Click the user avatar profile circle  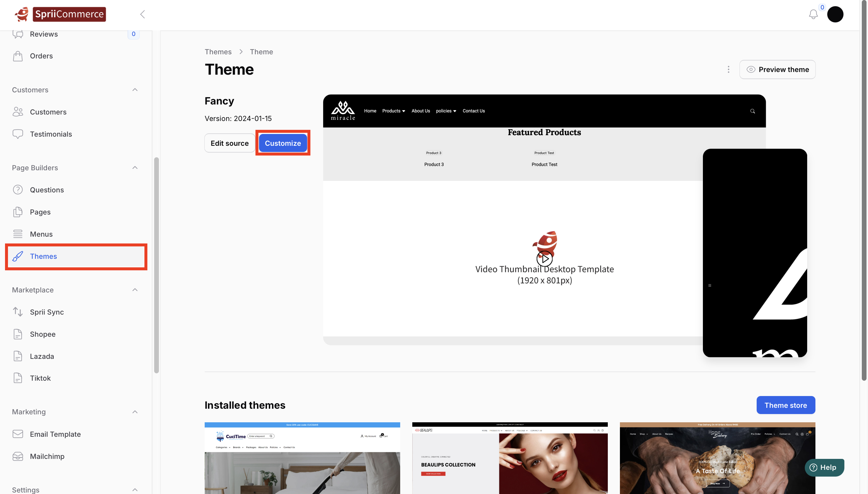835,14
